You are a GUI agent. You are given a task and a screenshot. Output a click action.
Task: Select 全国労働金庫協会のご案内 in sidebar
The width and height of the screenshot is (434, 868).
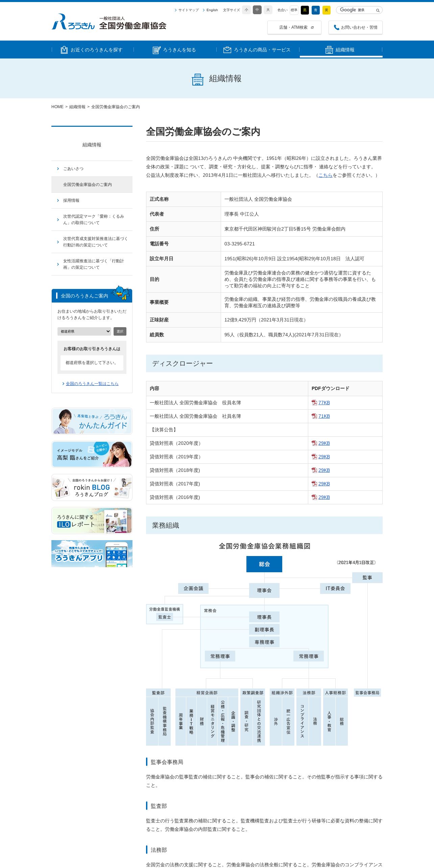(92, 185)
